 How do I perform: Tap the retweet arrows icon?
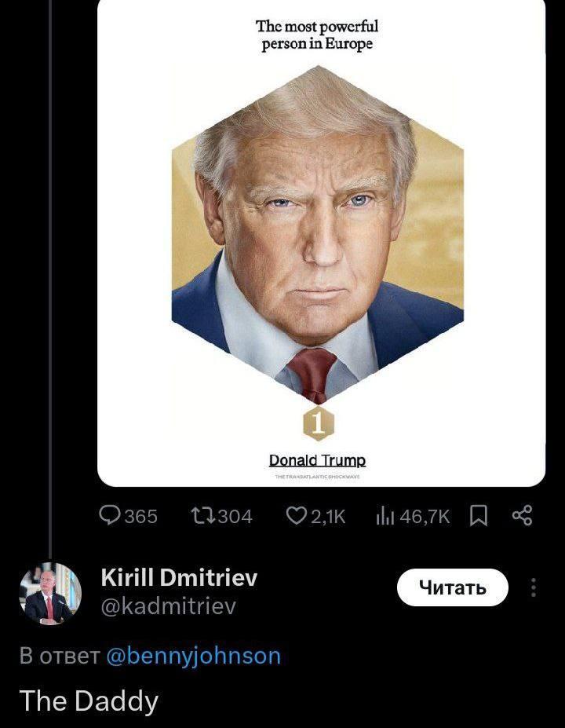point(201,515)
